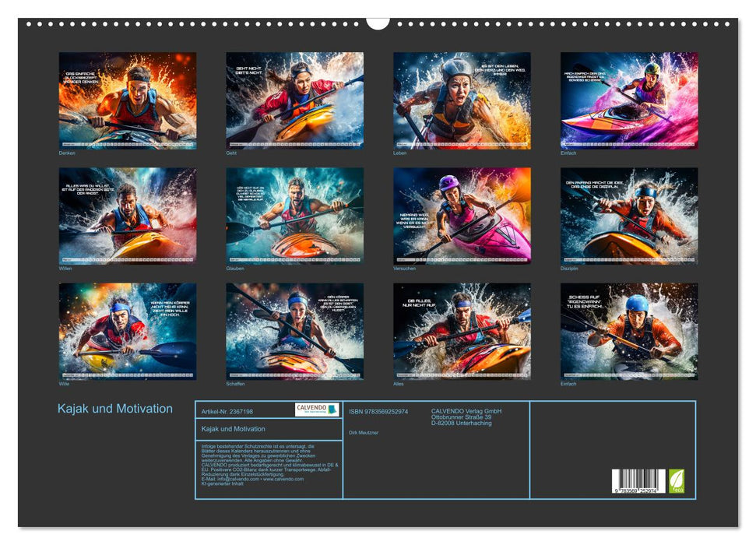Open the thumbnail above the Glauben caption
This screenshot has height=545, width=756.
point(294,216)
